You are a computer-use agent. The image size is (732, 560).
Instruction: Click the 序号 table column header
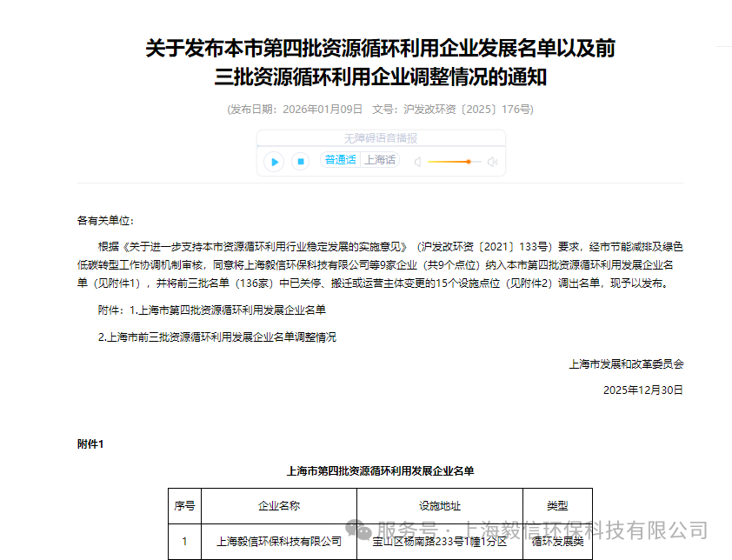click(184, 506)
